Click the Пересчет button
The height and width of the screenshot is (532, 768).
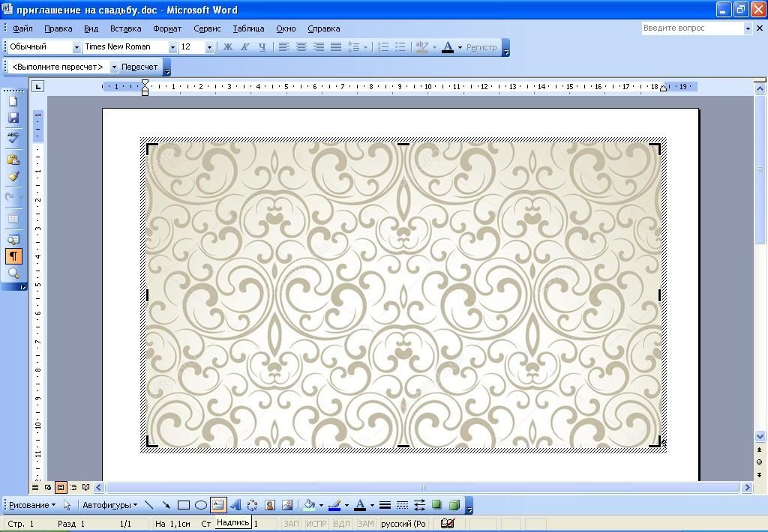pos(139,67)
